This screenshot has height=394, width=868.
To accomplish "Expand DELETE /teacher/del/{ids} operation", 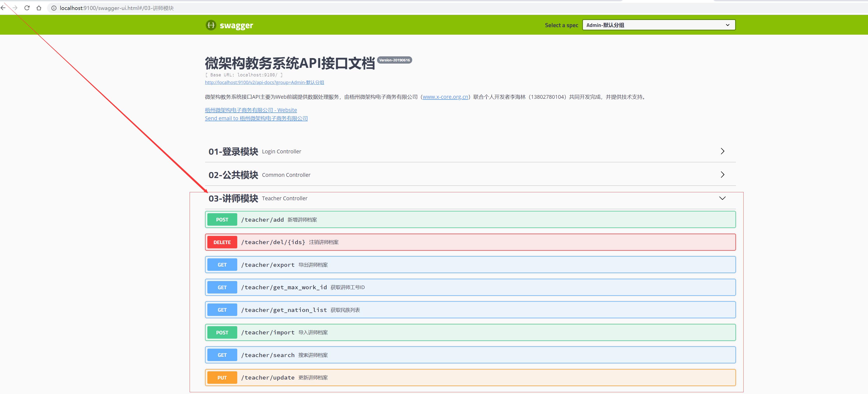I will pyautogui.click(x=470, y=242).
